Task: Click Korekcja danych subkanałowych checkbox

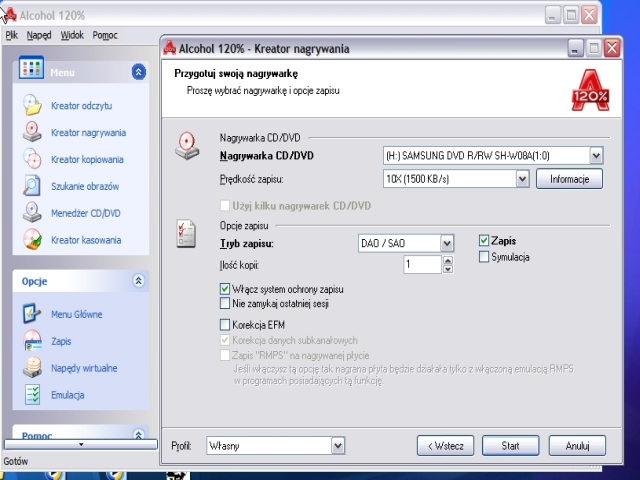Action: 224,340
